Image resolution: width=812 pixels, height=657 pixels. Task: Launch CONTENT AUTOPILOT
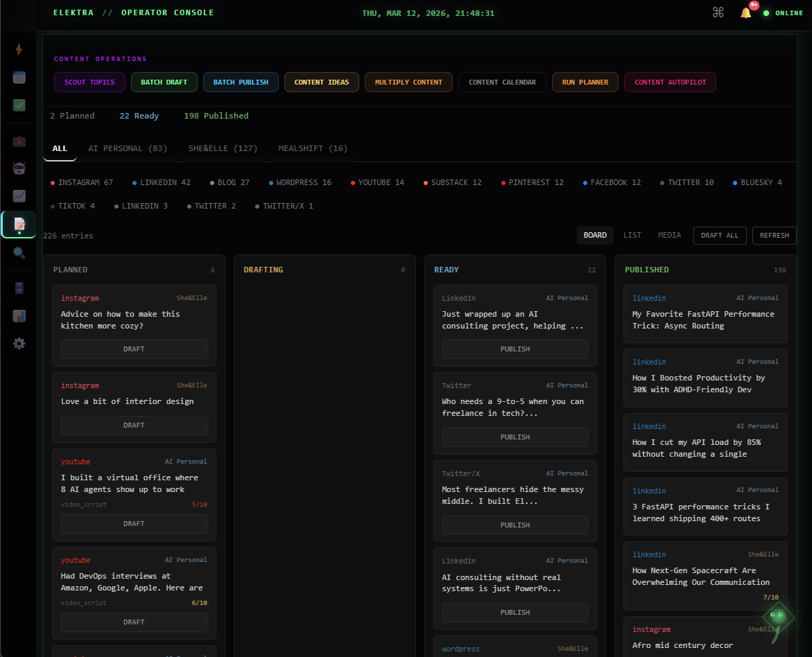(x=670, y=82)
